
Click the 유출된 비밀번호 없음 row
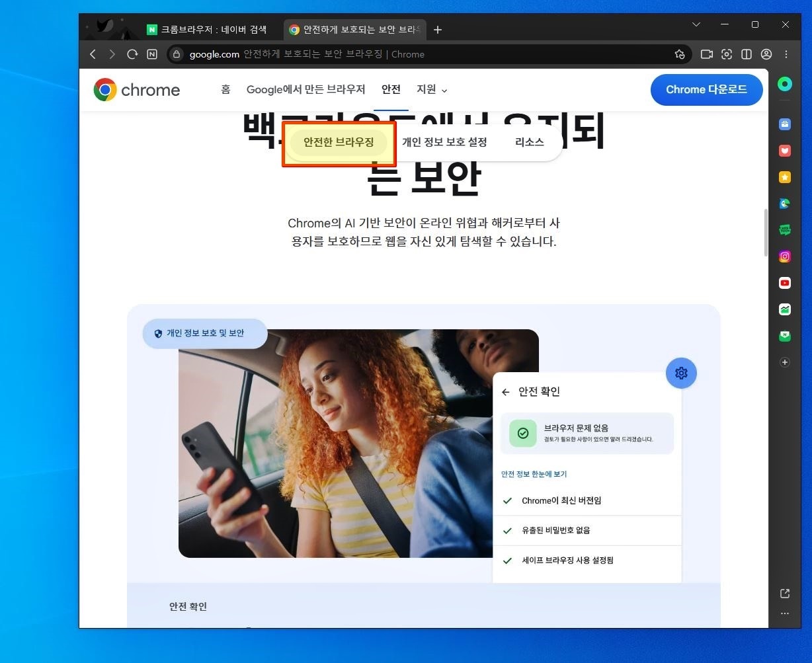pyautogui.click(x=587, y=531)
